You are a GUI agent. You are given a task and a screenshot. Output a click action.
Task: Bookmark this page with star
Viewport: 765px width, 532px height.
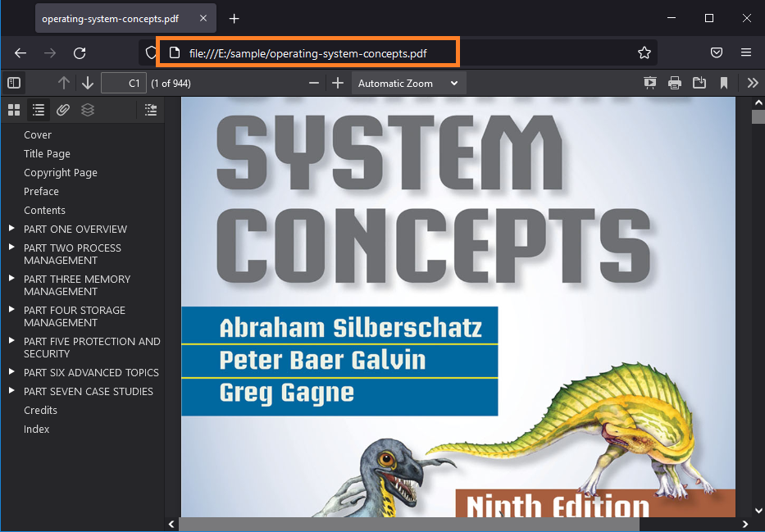click(644, 52)
